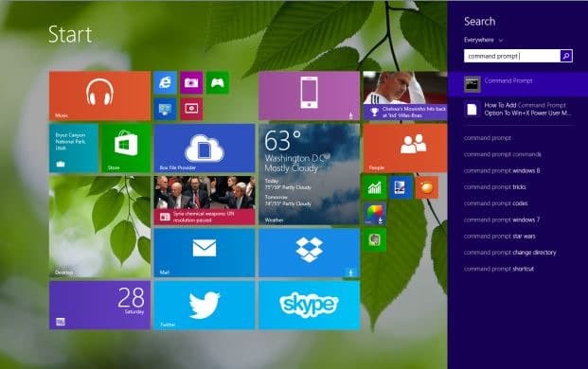Select suggestion 'command prompt commands'

503,154
